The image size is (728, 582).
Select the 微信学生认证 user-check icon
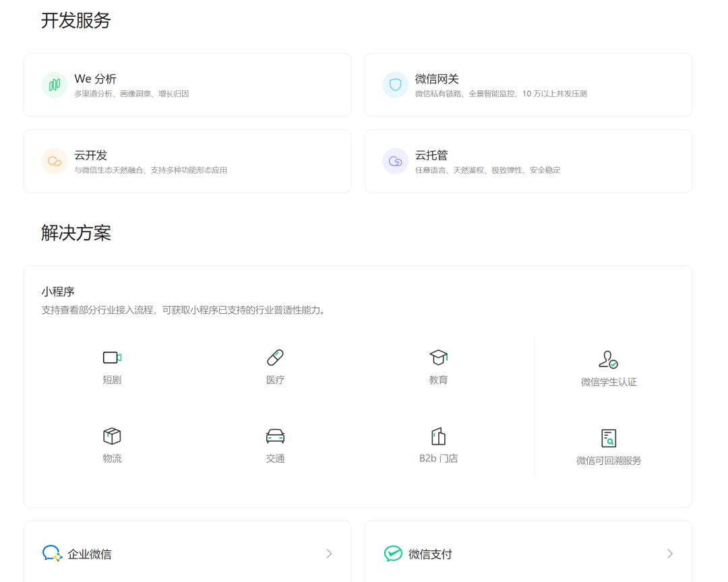608,359
